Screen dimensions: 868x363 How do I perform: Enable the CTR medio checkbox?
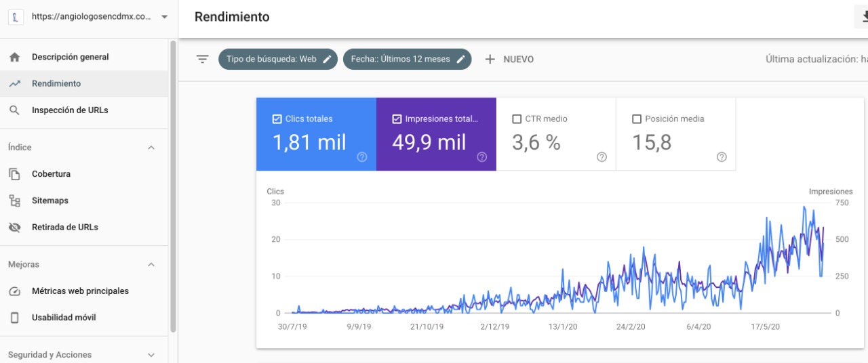[517, 119]
